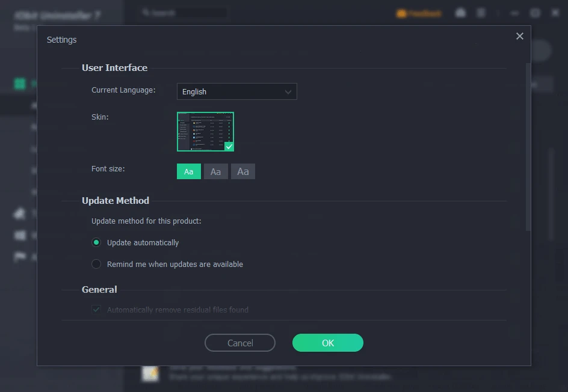This screenshot has height=392, width=568.
Task: Confirm settings with the OK button
Action: pyautogui.click(x=327, y=343)
